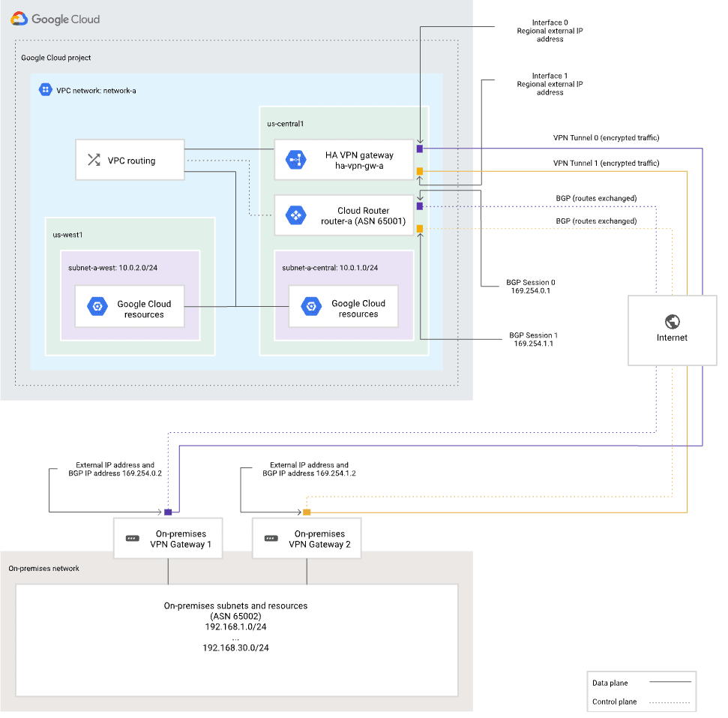Click 'subnet-a-central: 10.0.1.0/24' text
The image size is (728, 718).
pyautogui.click(x=330, y=268)
